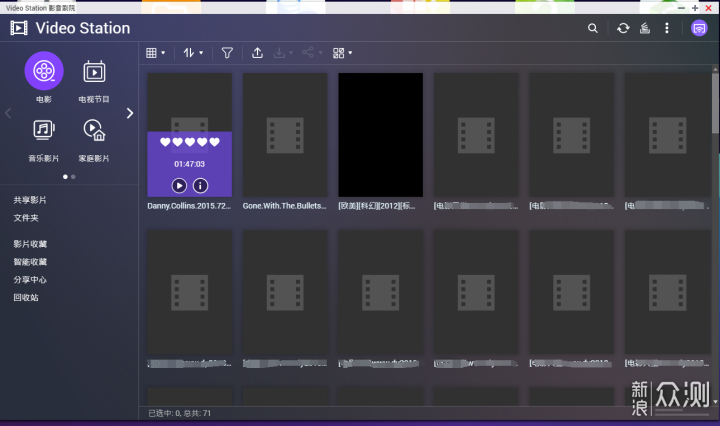Click the upload icon in toolbar
The height and width of the screenshot is (426, 720).
point(257,53)
